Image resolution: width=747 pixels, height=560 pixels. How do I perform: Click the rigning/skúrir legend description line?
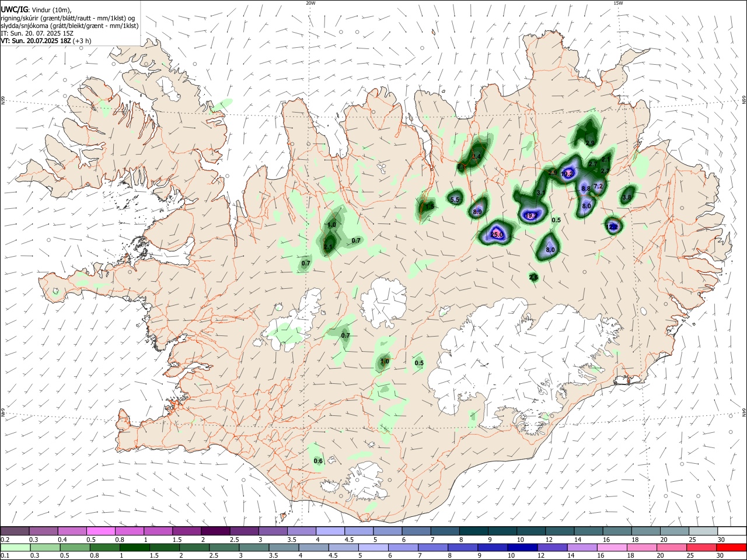[68, 17]
